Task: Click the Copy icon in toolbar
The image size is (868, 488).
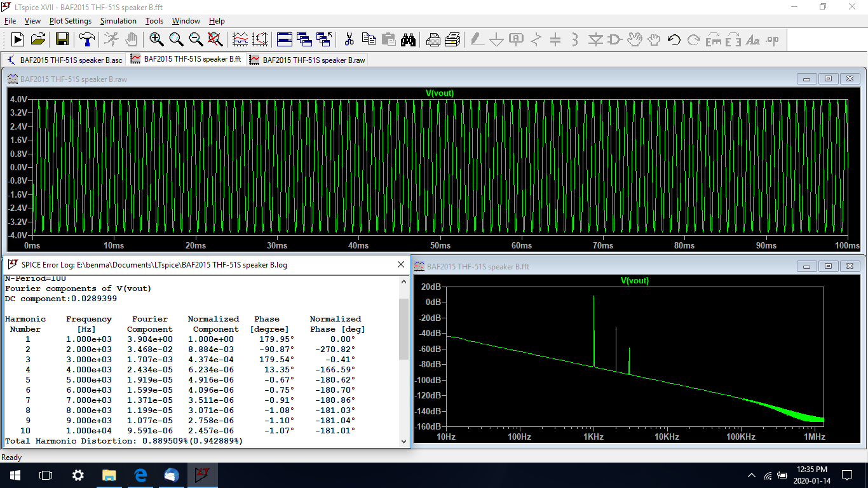Action: tap(369, 39)
